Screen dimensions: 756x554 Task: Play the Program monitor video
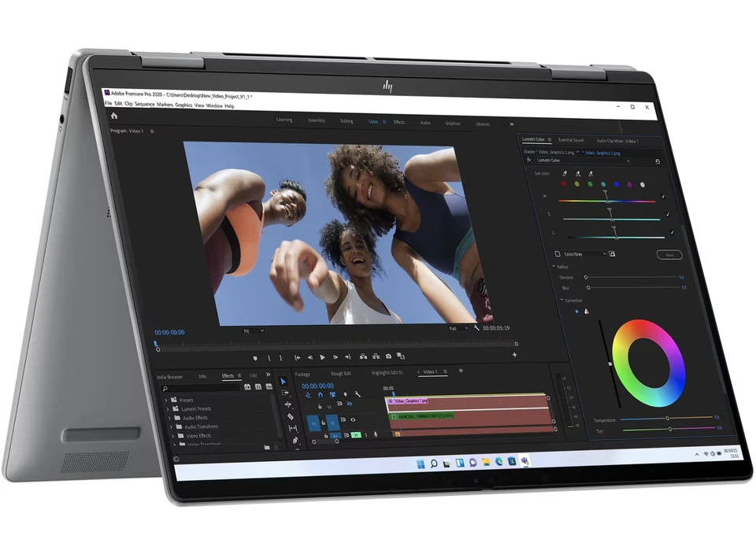pos(323,357)
